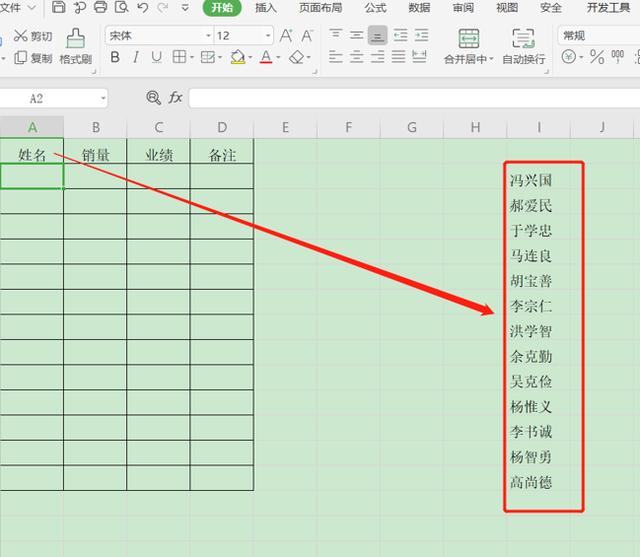Align cell content to top

pos(336,35)
